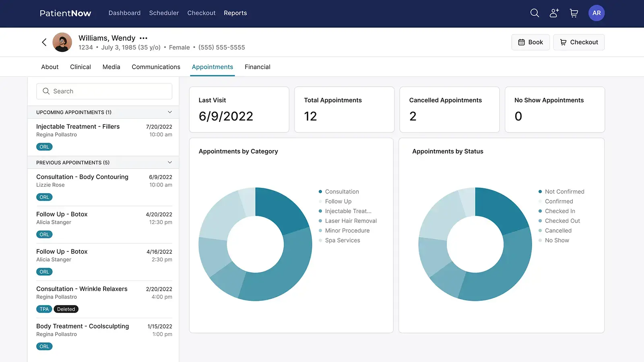Click the ORL badge under Body Treatment - Coolsculpting

tap(44, 346)
